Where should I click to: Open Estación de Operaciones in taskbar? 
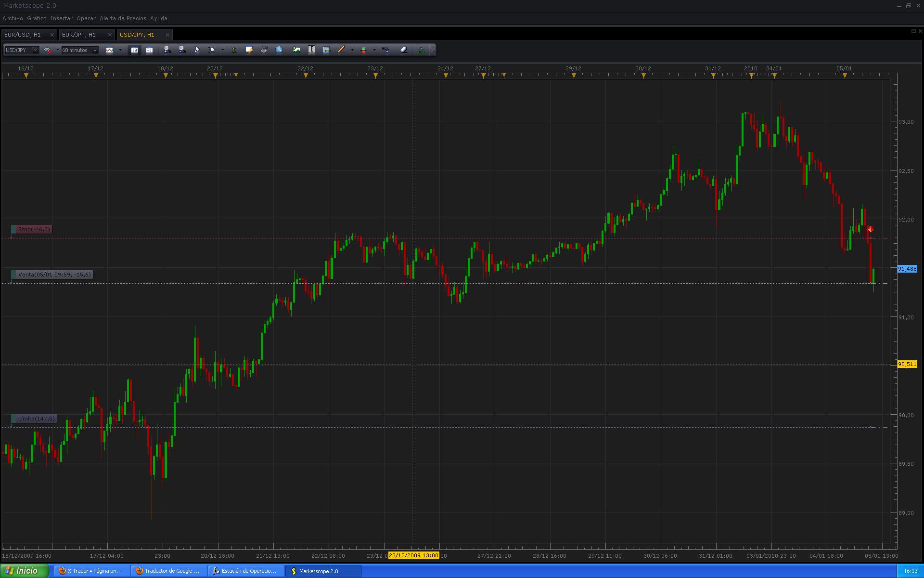[x=245, y=571]
